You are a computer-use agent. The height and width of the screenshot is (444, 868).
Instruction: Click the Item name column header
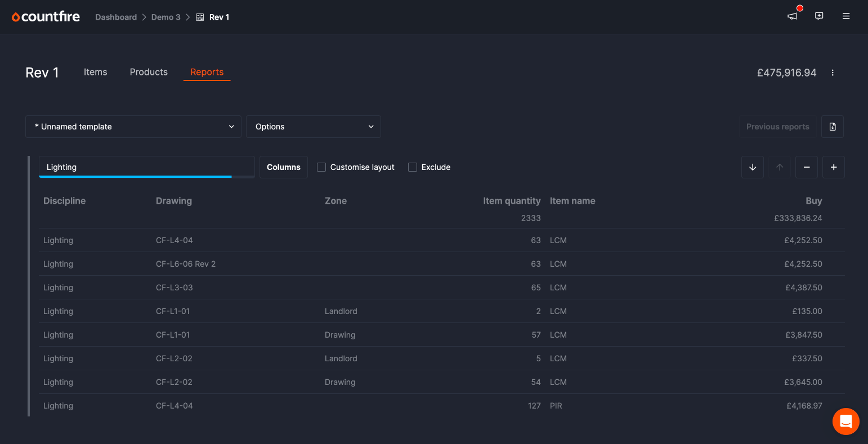[x=572, y=201]
